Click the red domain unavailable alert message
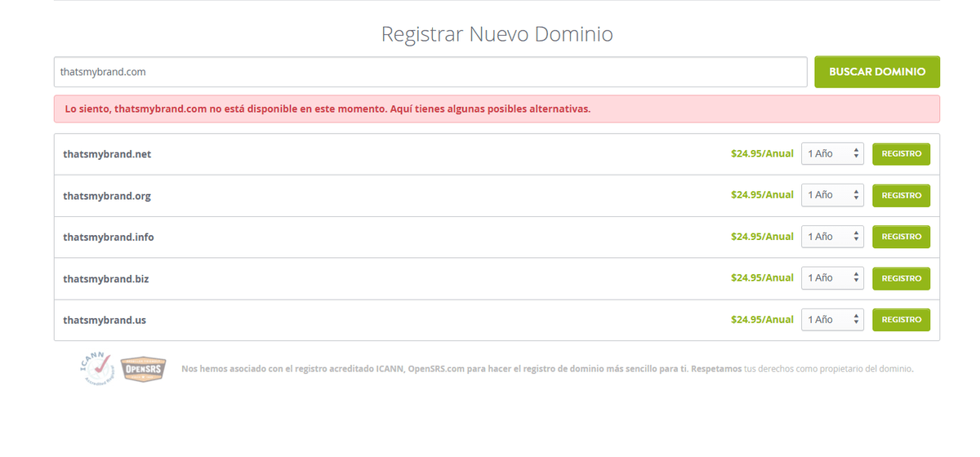980x457 pixels. click(497, 109)
